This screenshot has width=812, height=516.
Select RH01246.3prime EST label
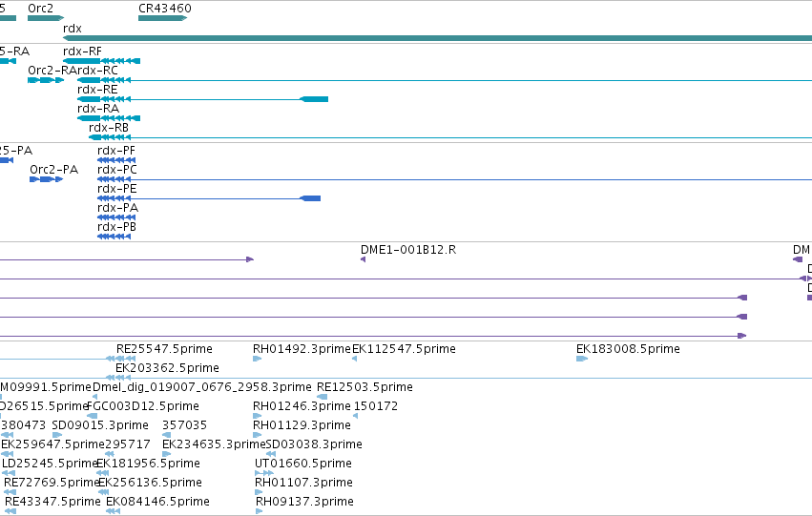click(x=302, y=407)
